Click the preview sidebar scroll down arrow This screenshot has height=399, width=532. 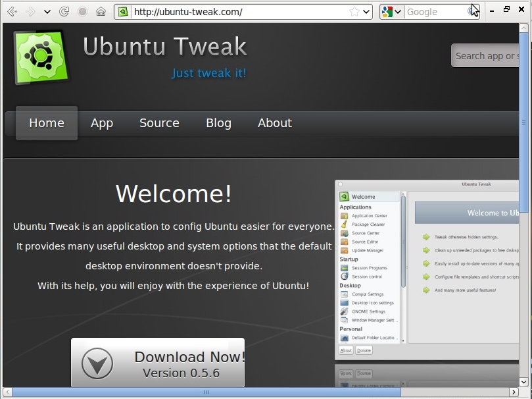pyautogui.click(x=403, y=340)
